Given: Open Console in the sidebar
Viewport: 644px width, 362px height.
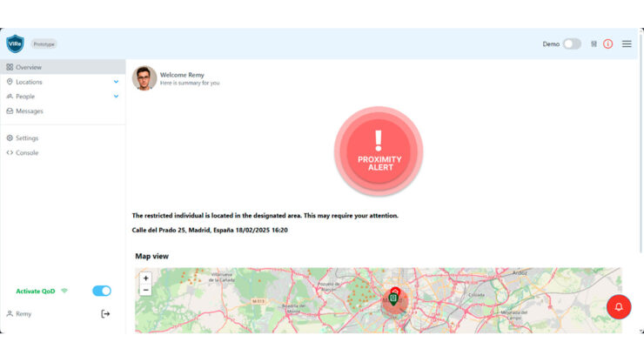Looking at the screenshot, I should (26, 153).
